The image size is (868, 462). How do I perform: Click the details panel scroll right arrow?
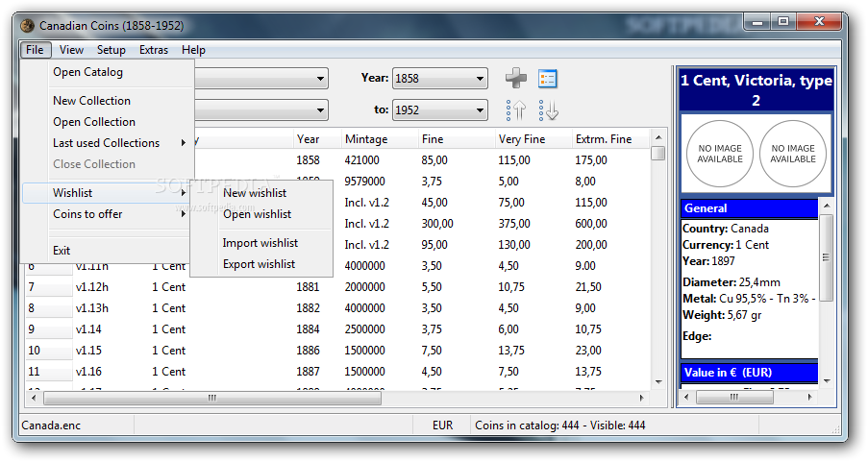(x=810, y=397)
